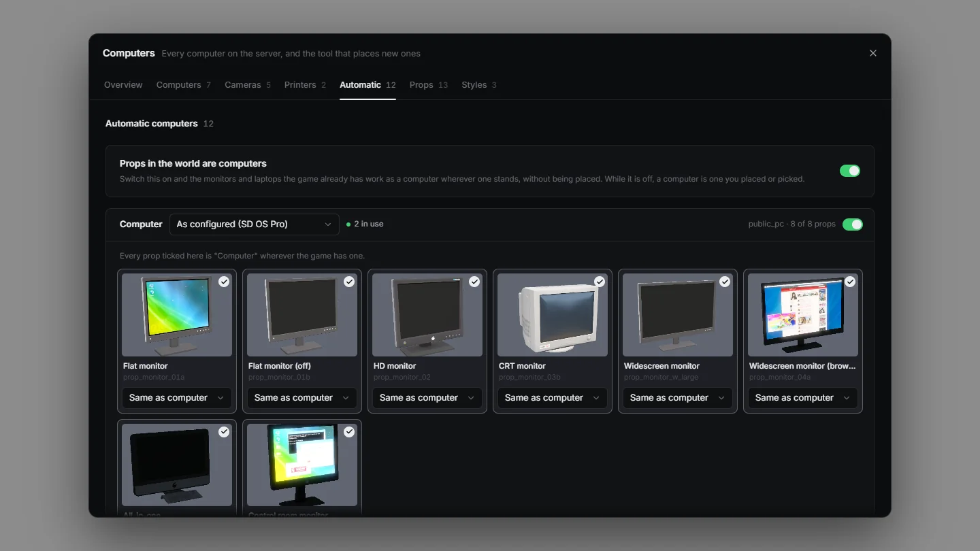The image size is (980, 551).
Task: Untick the checkmark on the All-in-one card
Action: point(224,432)
